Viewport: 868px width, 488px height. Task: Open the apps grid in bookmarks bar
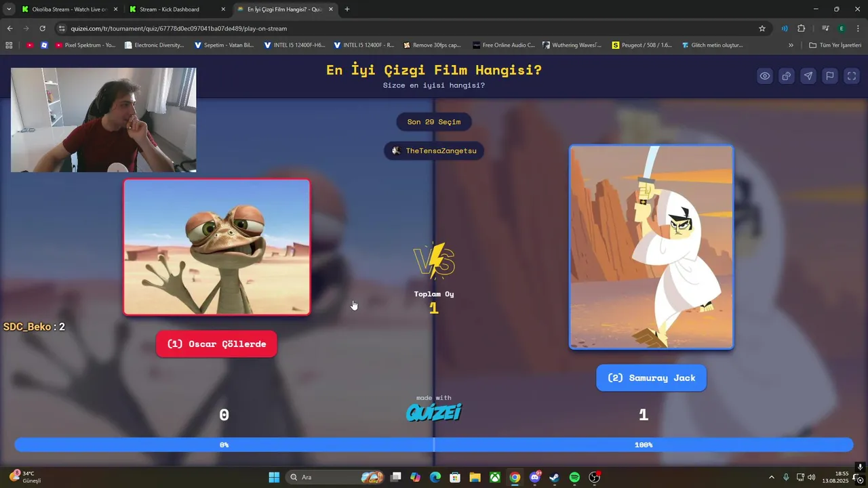(x=9, y=45)
